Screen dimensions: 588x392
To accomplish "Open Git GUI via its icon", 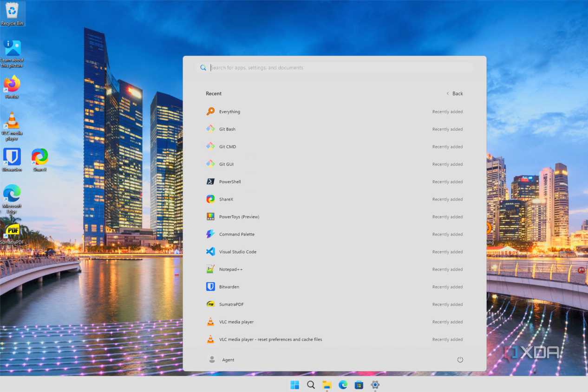I will (x=210, y=164).
